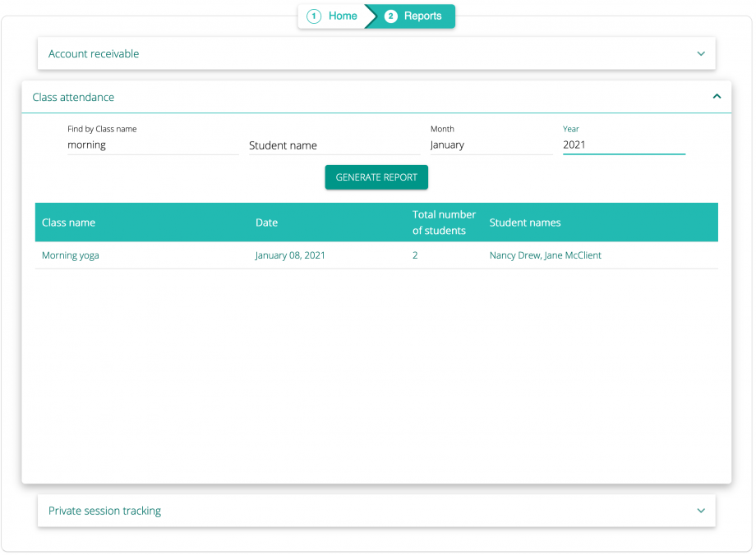This screenshot has height=555, width=756.
Task: Click the Find by Class name field
Action: [152, 145]
